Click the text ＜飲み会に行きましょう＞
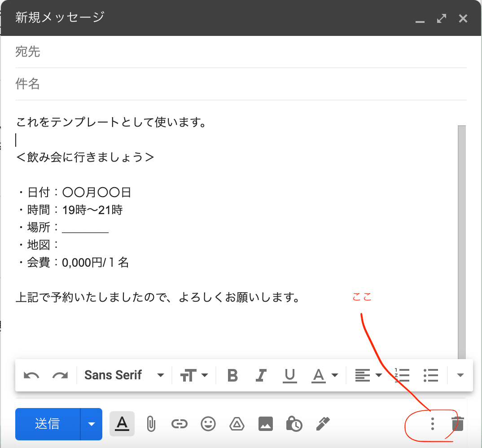 pos(85,157)
